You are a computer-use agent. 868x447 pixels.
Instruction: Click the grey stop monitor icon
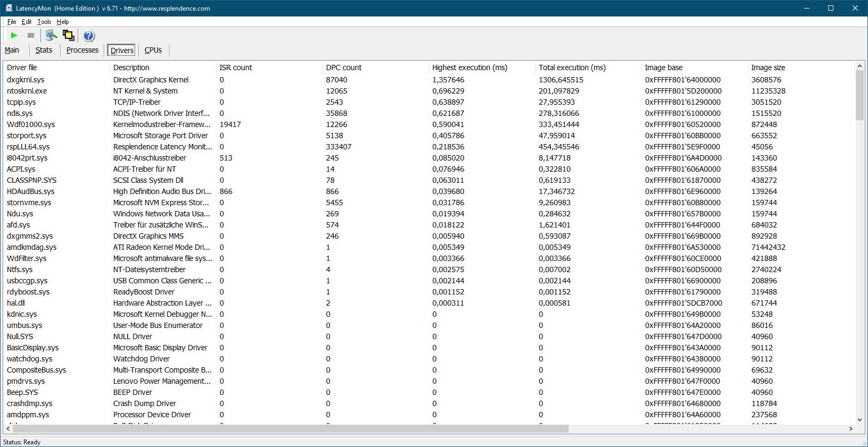point(31,36)
